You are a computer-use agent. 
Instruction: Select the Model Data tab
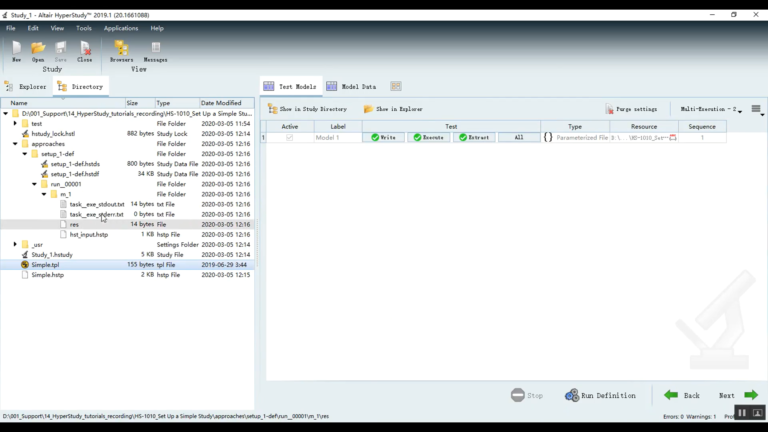(x=352, y=87)
